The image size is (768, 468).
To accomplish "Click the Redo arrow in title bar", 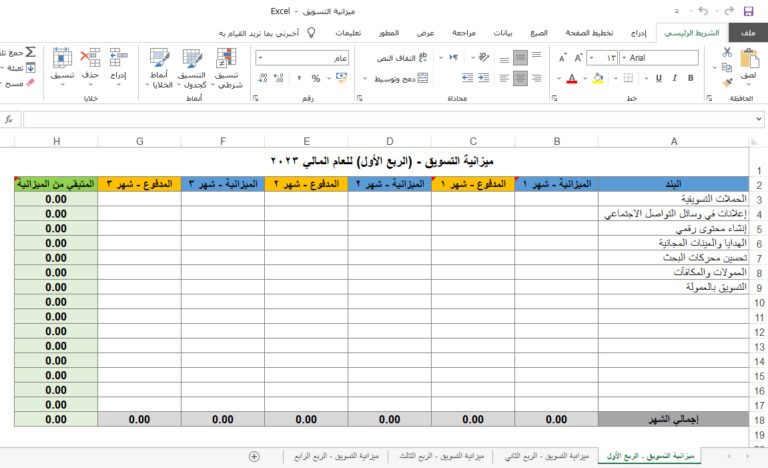I will pos(729,11).
